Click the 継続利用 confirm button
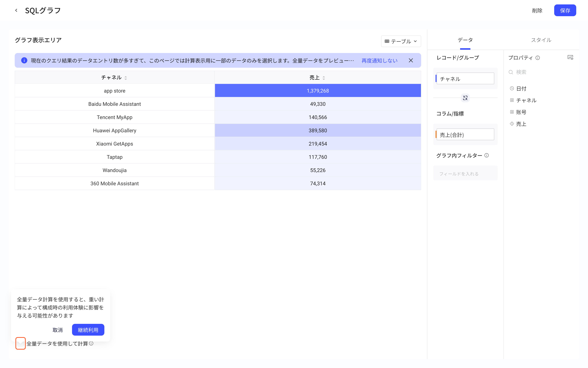The image size is (588, 368). pos(88,330)
